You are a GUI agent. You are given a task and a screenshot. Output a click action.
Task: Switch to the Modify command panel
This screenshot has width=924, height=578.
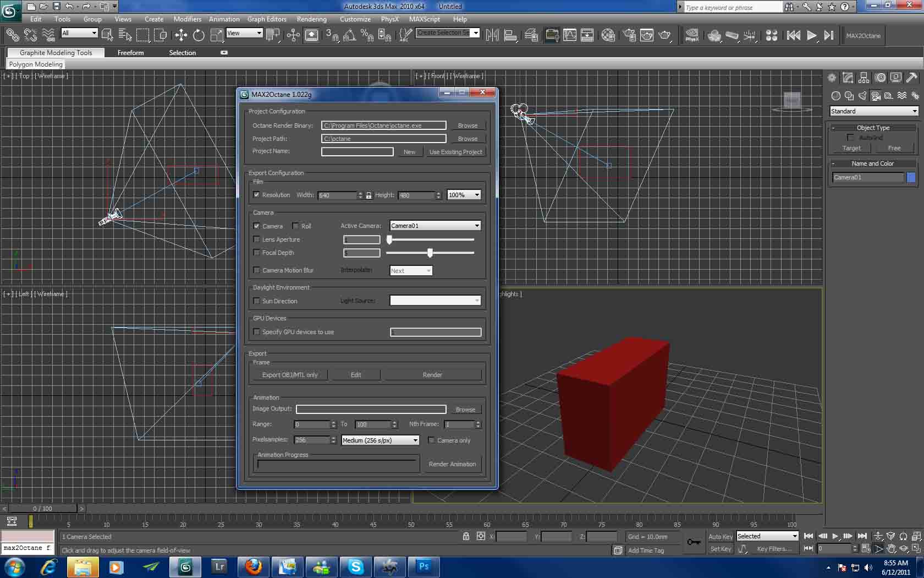click(848, 78)
